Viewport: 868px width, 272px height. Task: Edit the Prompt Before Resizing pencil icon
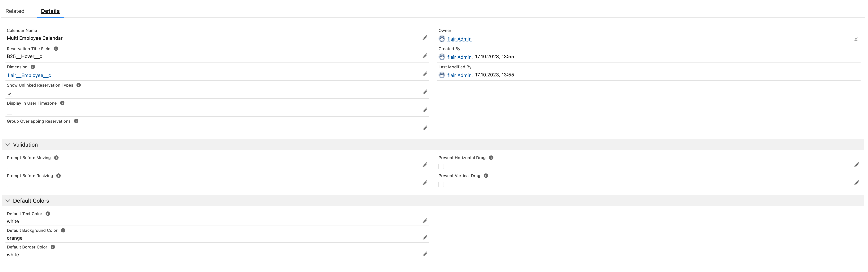coord(425,183)
